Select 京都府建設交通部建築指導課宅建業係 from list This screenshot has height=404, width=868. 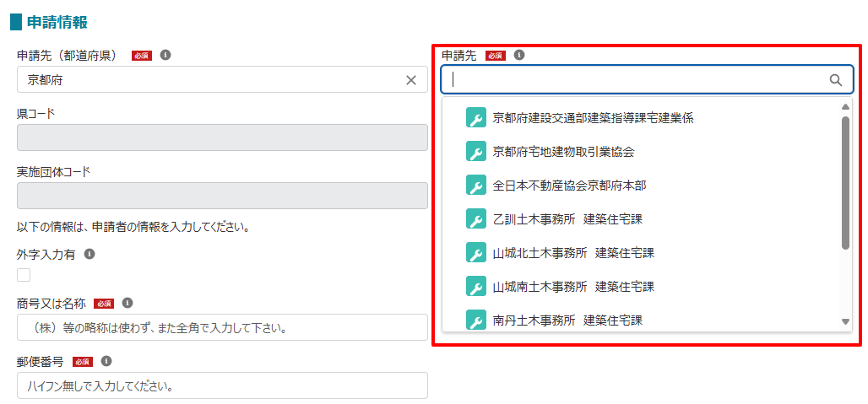[x=593, y=118]
